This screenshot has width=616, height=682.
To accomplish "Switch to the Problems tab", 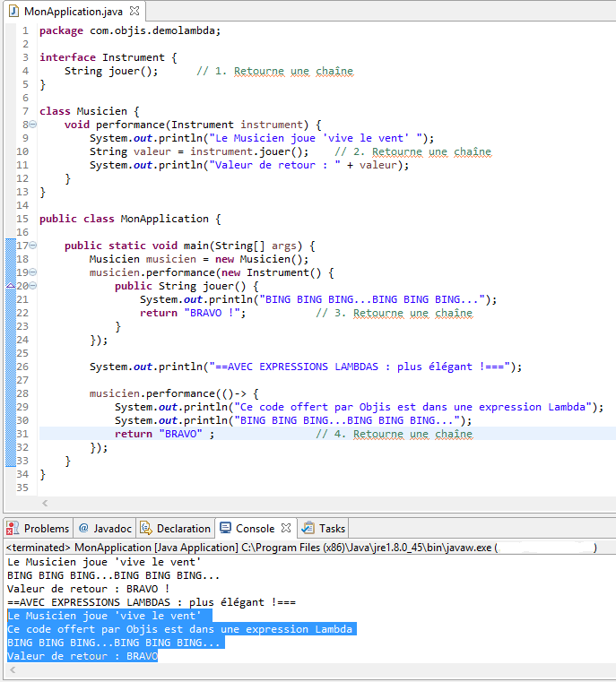I will pos(46,529).
